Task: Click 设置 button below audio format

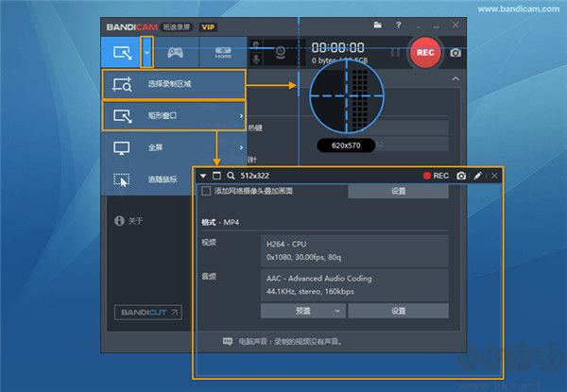Action: (398, 311)
